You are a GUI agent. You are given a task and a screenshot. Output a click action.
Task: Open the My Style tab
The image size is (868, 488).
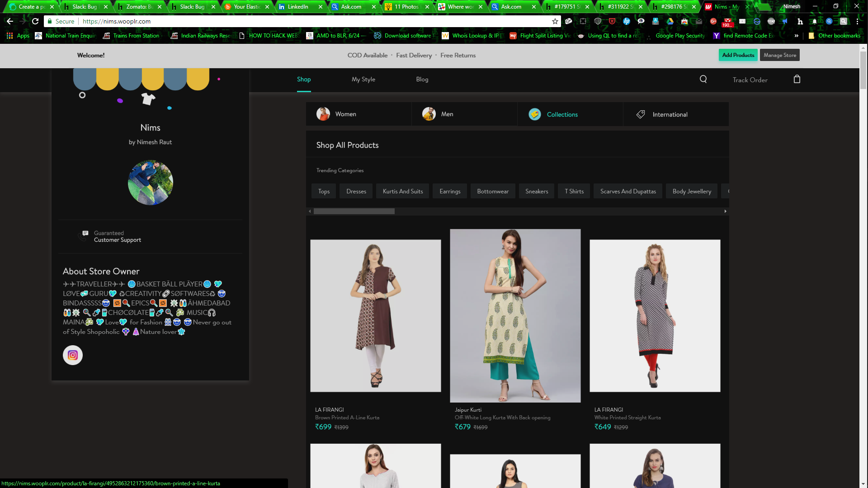(363, 79)
